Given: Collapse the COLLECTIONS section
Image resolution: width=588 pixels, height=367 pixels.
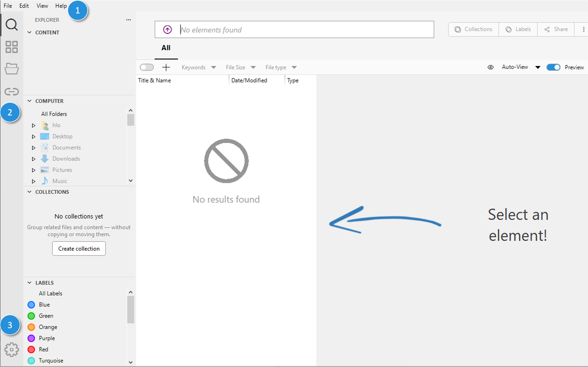Looking at the screenshot, I should pos(30,192).
